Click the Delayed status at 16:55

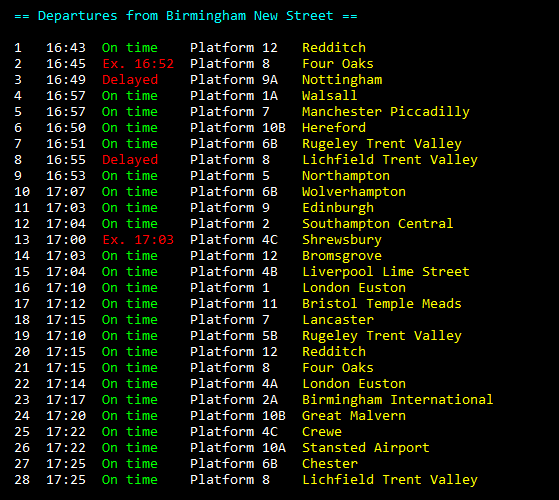pos(130,160)
